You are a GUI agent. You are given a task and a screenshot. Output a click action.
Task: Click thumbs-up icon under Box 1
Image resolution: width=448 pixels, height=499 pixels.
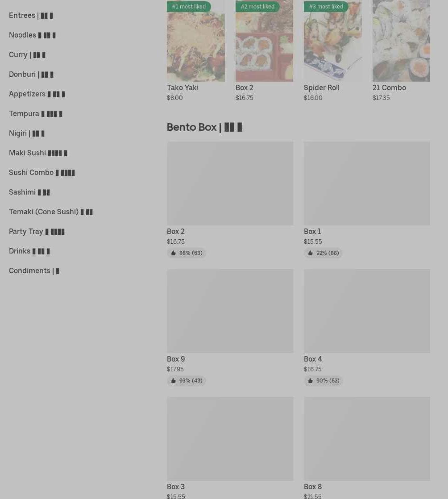(x=310, y=253)
